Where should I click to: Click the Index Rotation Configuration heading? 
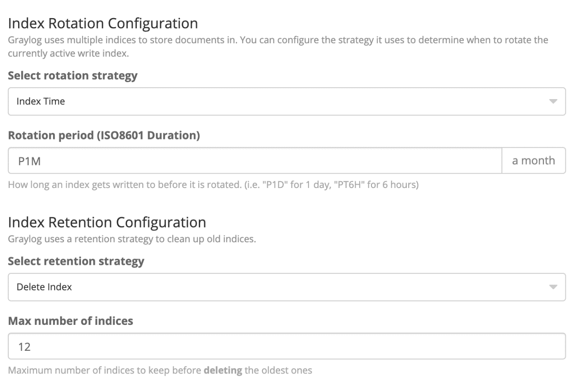(x=102, y=23)
